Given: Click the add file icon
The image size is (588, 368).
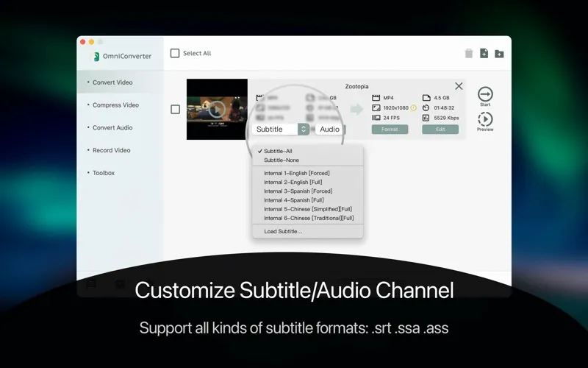Looking at the screenshot, I should pos(484,53).
